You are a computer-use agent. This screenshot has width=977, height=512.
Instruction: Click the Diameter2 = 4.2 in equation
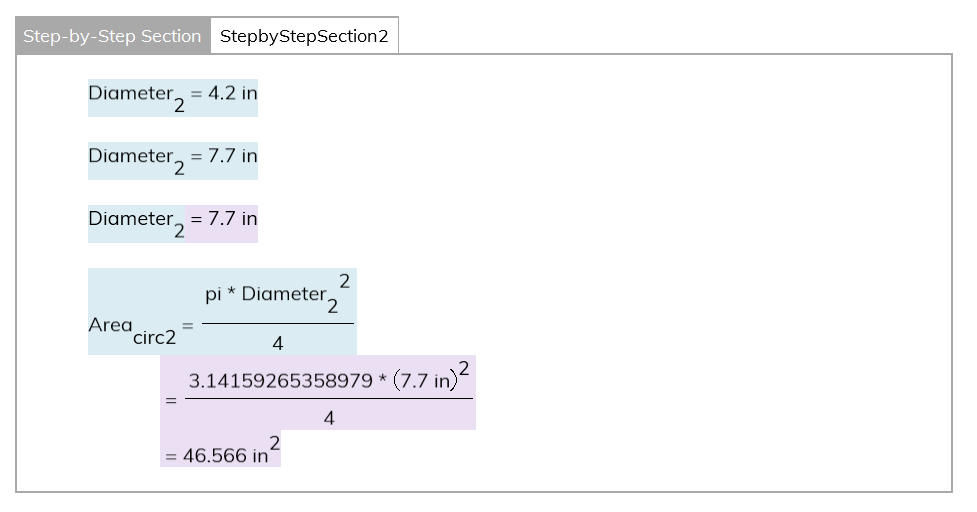tap(172, 97)
